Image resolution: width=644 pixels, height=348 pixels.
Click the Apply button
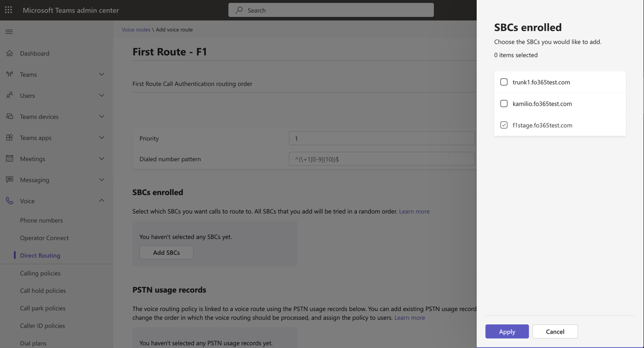(x=507, y=331)
